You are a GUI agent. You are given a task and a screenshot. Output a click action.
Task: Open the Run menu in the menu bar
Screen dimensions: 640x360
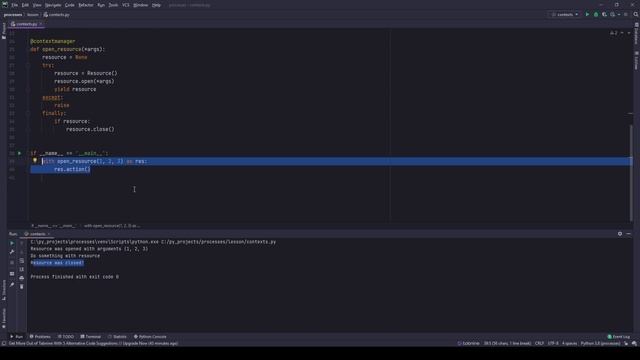tap(101, 5)
